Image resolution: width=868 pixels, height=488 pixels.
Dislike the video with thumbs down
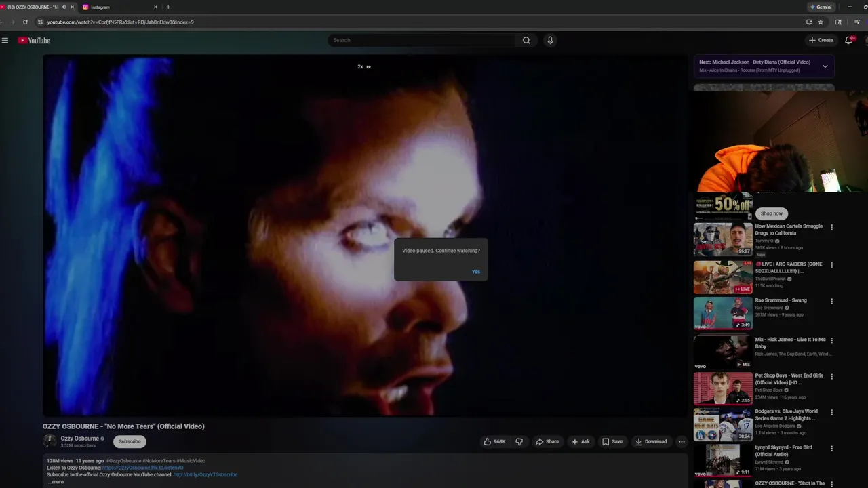click(x=519, y=441)
